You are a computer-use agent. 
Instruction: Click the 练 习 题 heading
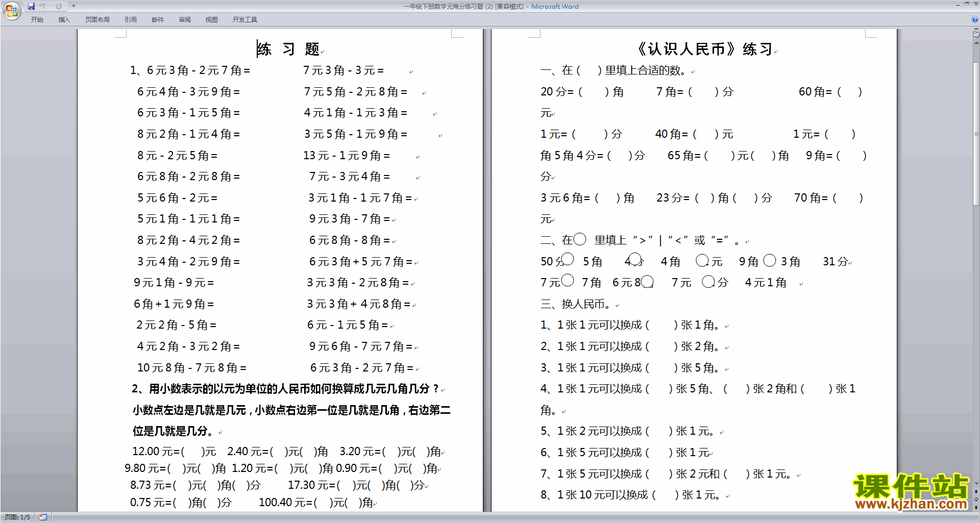288,49
